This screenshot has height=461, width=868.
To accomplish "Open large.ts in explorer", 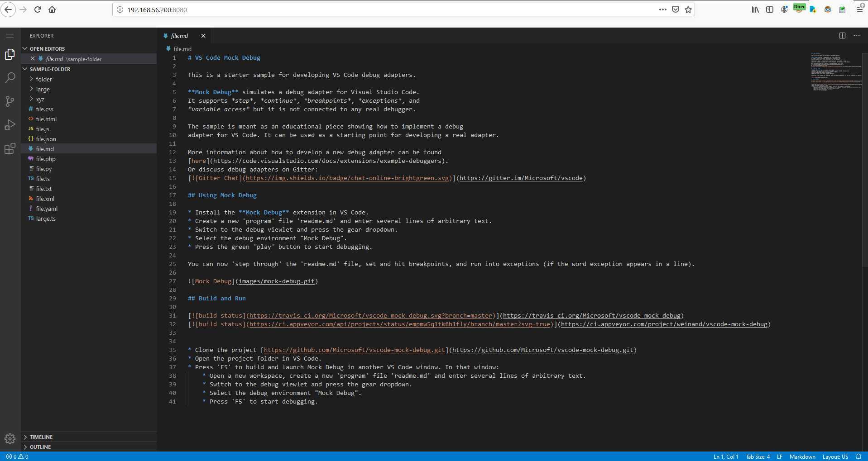I will 89,219.
